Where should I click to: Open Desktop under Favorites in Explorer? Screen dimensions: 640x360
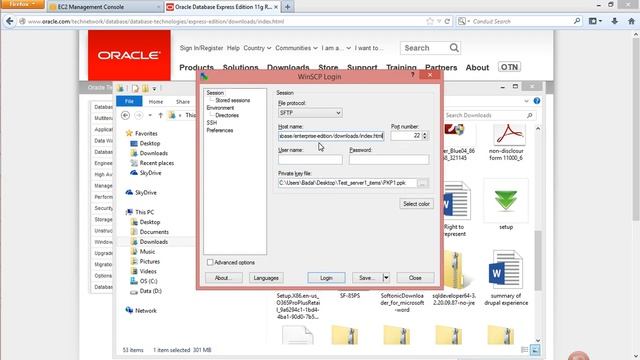pyautogui.click(x=150, y=143)
